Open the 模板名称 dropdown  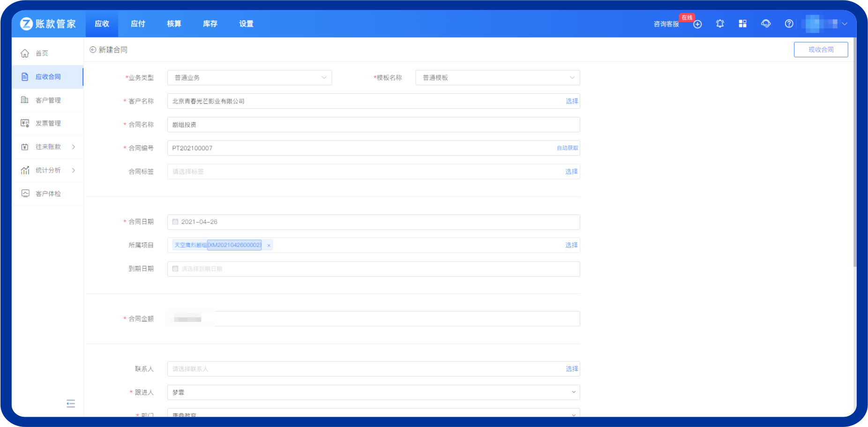[x=498, y=77]
